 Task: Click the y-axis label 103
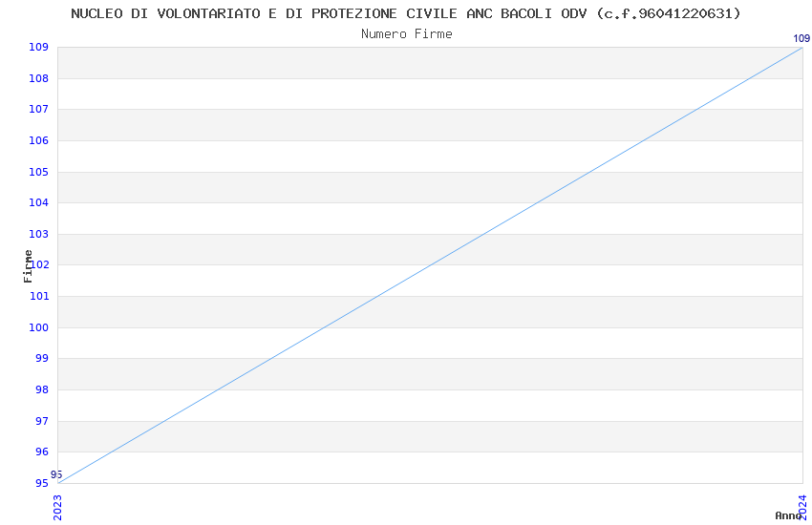point(39,234)
